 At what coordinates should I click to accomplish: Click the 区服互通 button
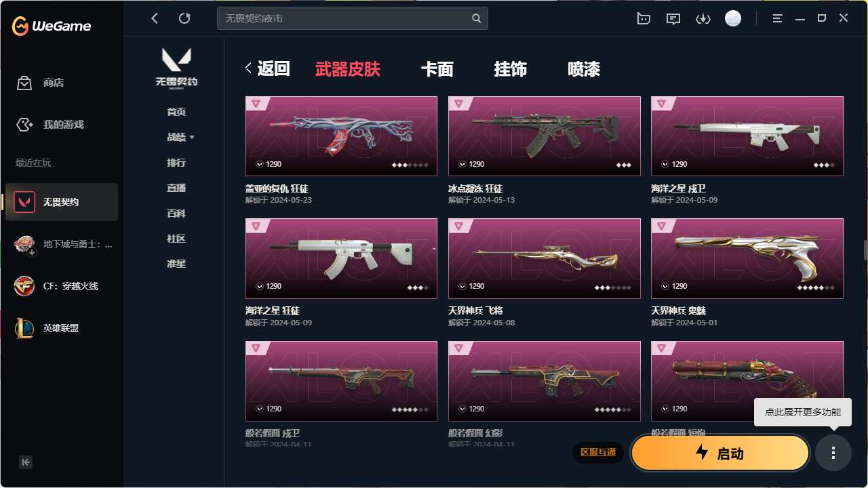pyautogui.click(x=598, y=452)
